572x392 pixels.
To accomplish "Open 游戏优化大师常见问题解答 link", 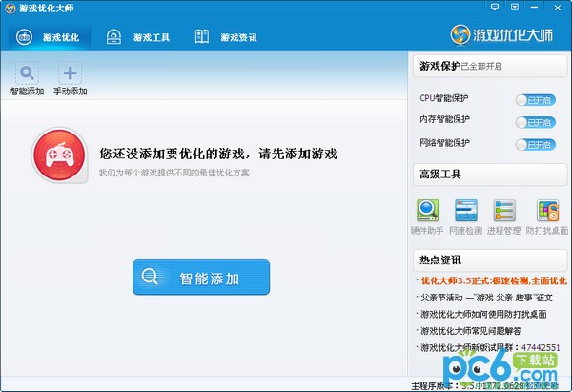I will point(471,331).
